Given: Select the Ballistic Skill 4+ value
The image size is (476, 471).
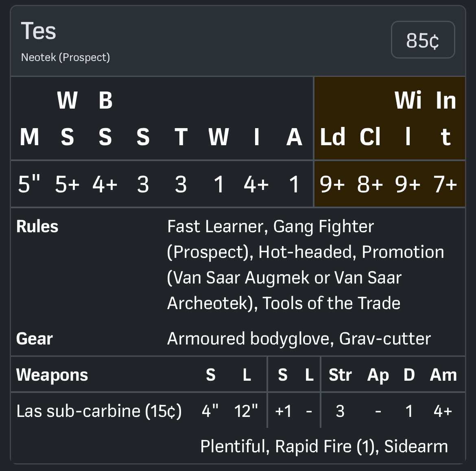Looking at the screenshot, I should [105, 184].
